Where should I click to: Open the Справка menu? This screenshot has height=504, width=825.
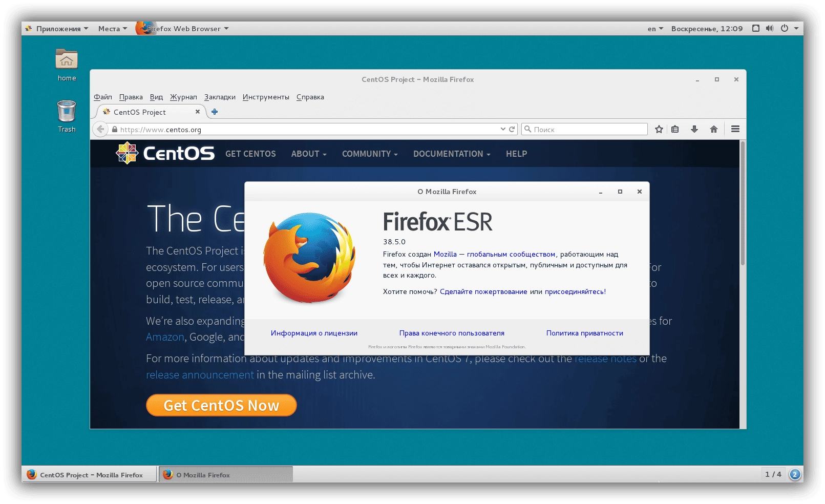coord(310,97)
